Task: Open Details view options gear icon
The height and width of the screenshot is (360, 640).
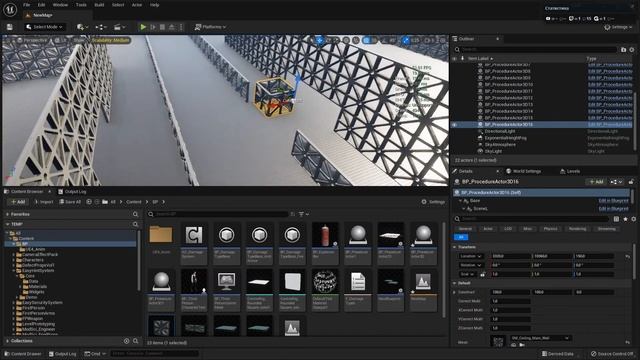Action: (x=633, y=219)
